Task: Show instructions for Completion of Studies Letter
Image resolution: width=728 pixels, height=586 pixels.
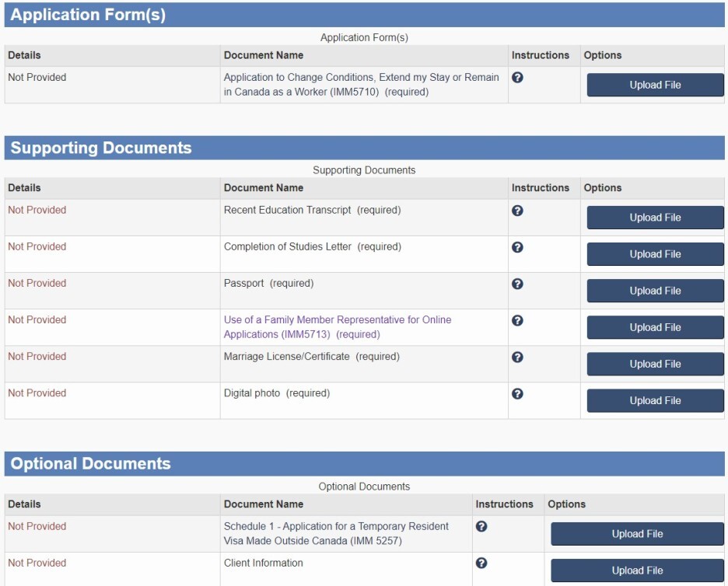Action: tap(517, 247)
